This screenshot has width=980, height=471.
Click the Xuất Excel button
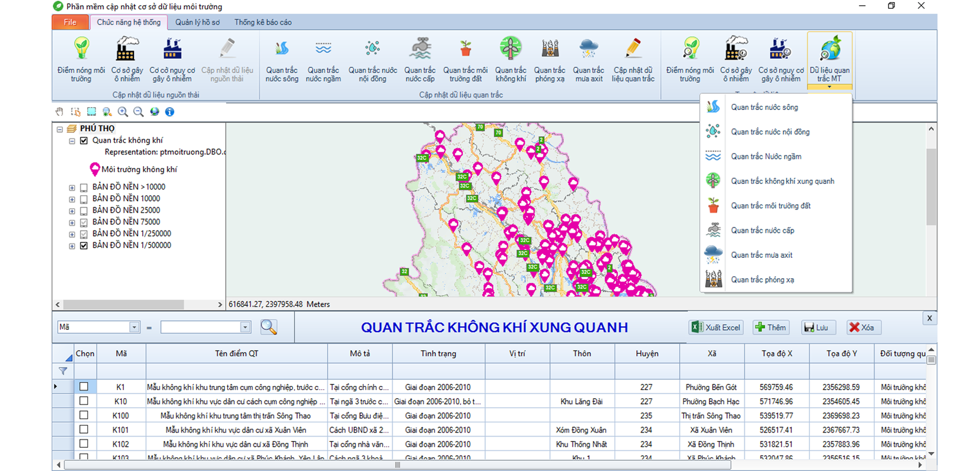click(716, 327)
